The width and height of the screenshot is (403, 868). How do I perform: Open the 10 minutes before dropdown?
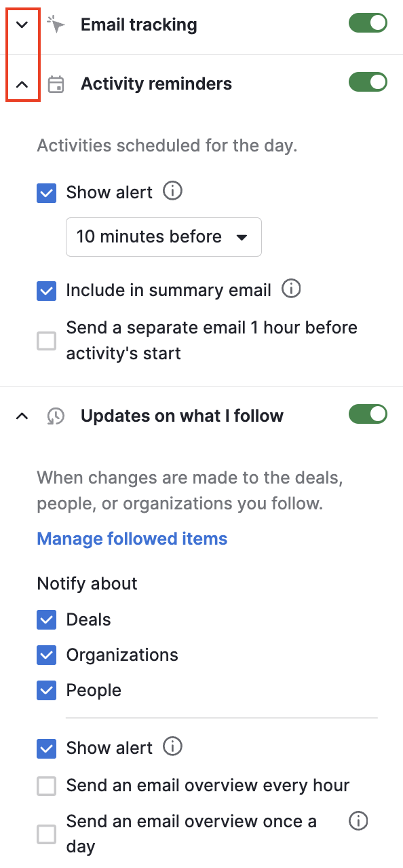click(x=163, y=236)
